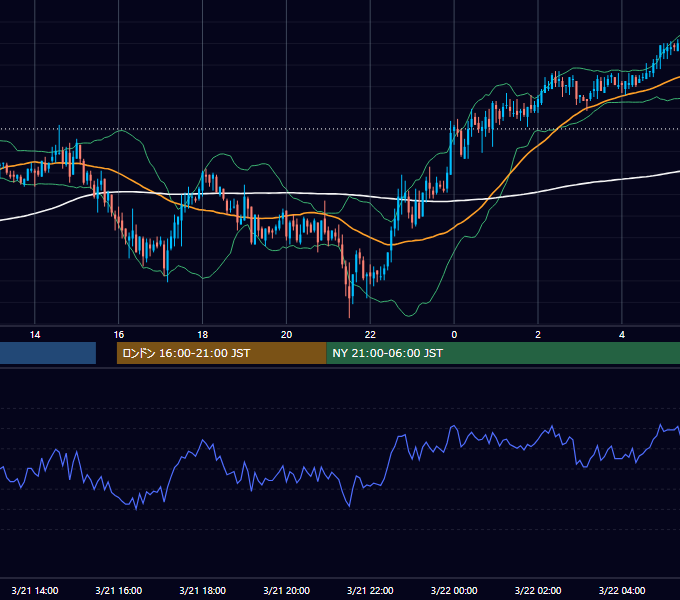Screen dimensions: 680x600
Task: Click the 3/22 02:00 date label
Action: pyautogui.click(x=538, y=590)
